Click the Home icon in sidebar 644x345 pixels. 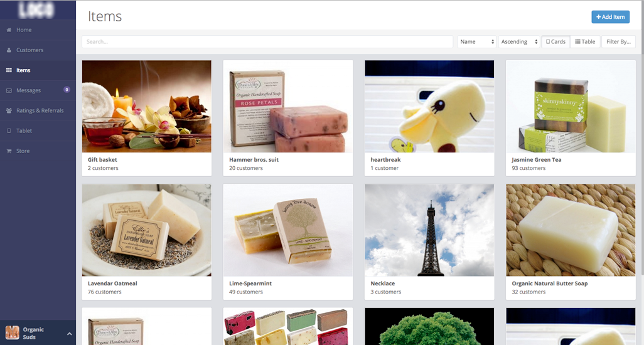[x=9, y=30]
